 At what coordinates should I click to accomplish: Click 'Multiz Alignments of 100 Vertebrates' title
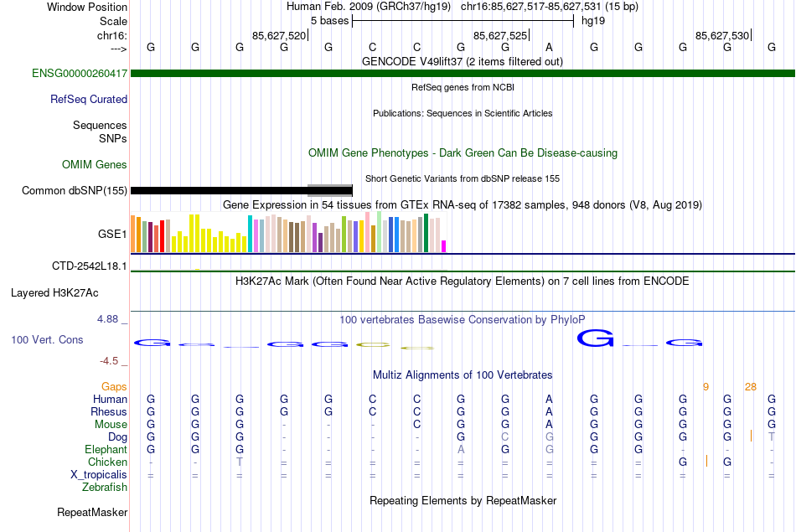(463, 374)
